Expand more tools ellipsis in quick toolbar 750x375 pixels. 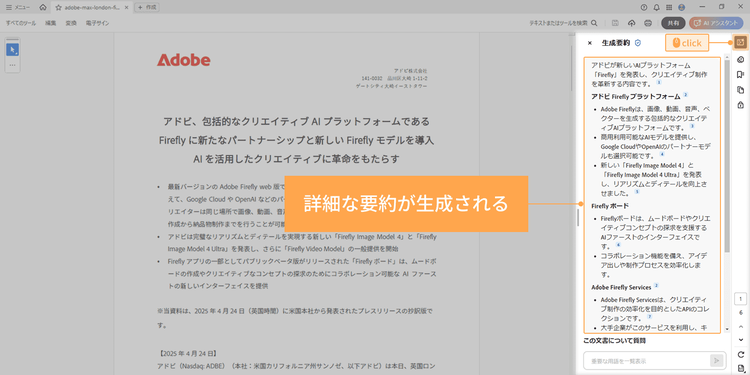pos(12,65)
